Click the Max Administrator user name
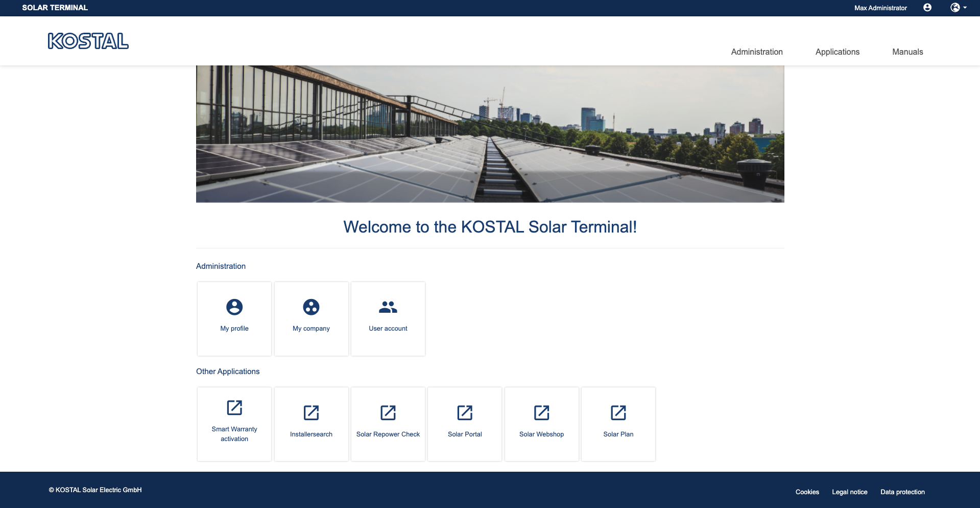The image size is (980, 508). pyautogui.click(x=880, y=8)
